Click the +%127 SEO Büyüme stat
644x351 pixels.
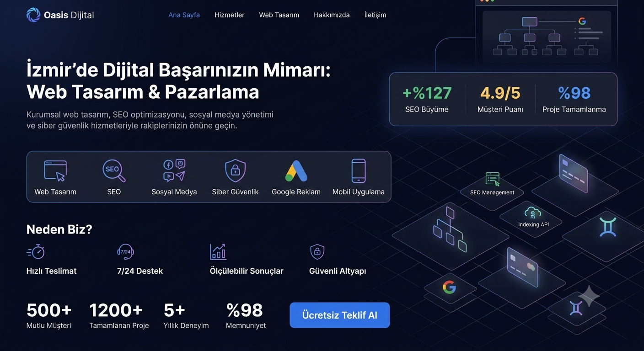[x=427, y=99]
